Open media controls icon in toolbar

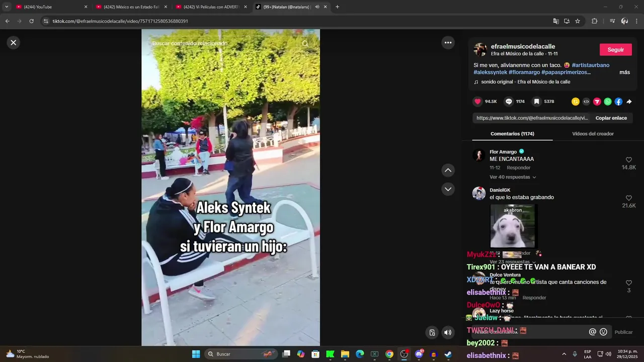[x=612, y=21]
